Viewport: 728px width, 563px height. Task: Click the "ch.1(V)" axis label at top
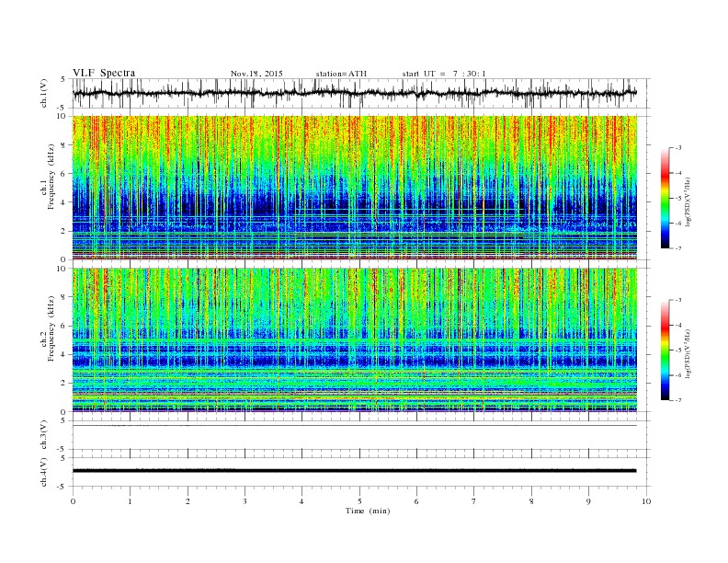tap(44, 93)
